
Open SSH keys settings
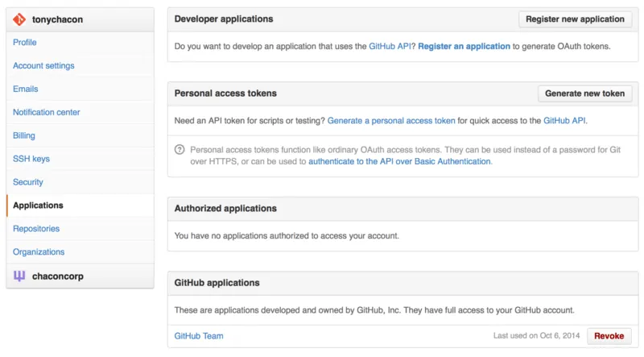tap(31, 159)
